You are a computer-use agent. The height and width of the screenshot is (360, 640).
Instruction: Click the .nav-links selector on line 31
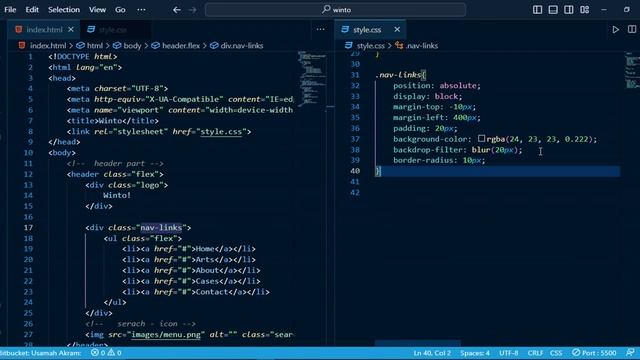pos(398,75)
